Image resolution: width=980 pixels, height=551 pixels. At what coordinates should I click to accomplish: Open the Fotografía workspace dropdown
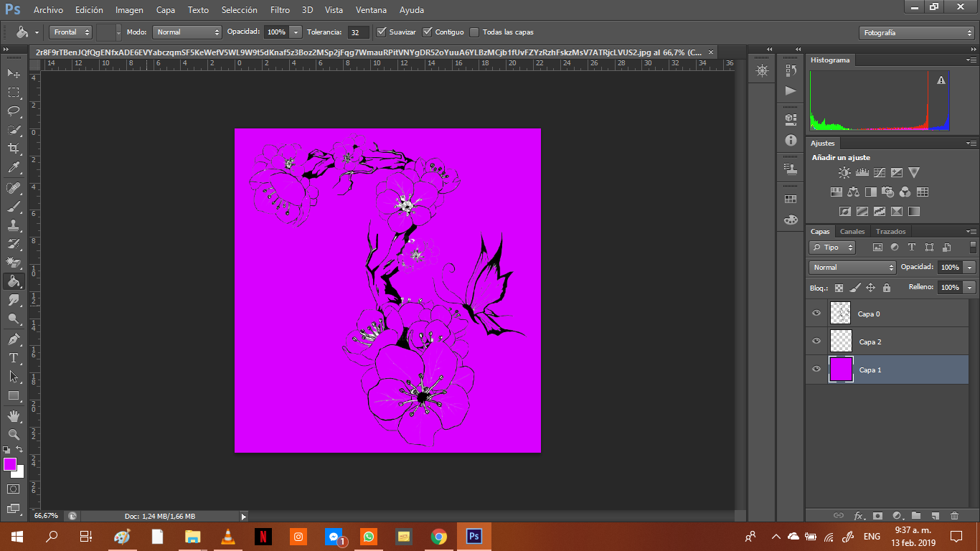pyautogui.click(x=916, y=33)
